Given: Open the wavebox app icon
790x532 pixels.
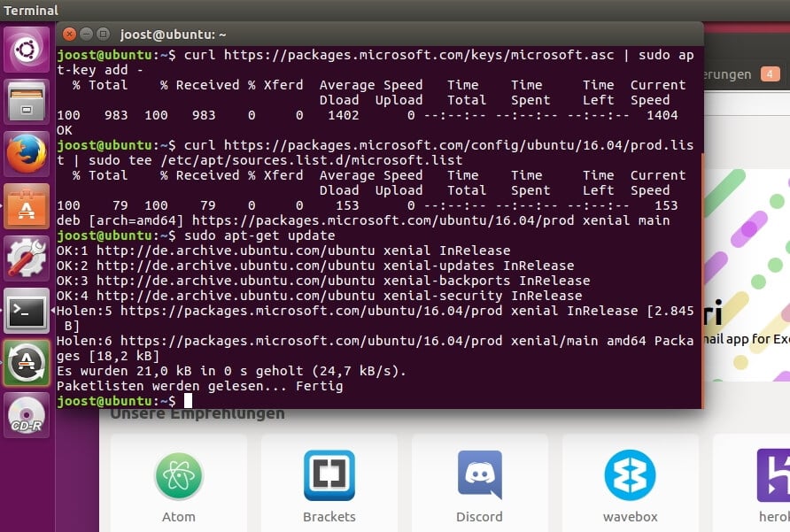Looking at the screenshot, I should tap(630, 475).
